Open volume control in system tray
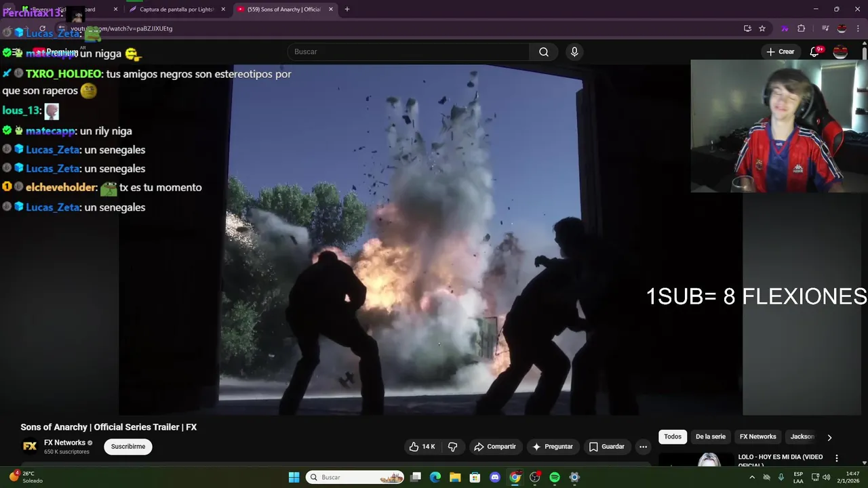This screenshot has width=868, height=488. click(x=826, y=477)
